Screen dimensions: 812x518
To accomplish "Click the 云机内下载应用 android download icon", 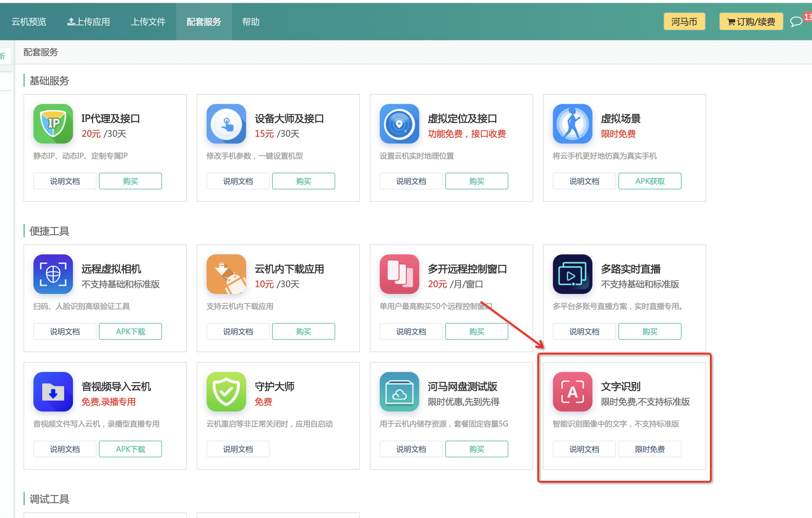I will [x=226, y=274].
